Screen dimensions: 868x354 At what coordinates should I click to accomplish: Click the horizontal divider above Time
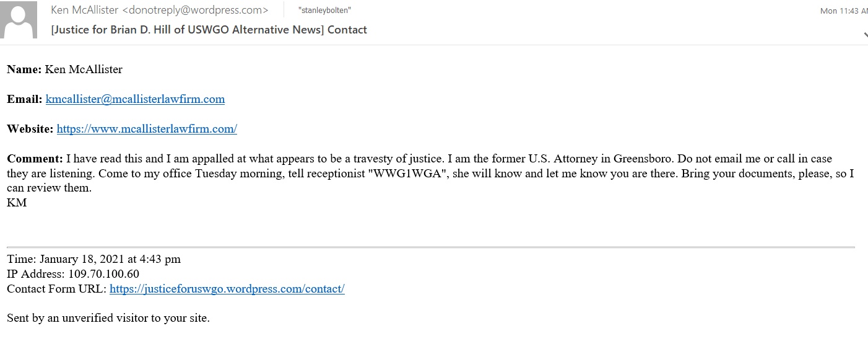tap(431, 247)
